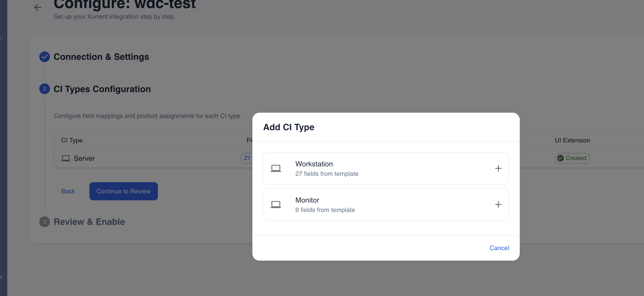Click Continue to Review
Image resolution: width=644 pixels, height=296 pixels.
pos(123,191)
